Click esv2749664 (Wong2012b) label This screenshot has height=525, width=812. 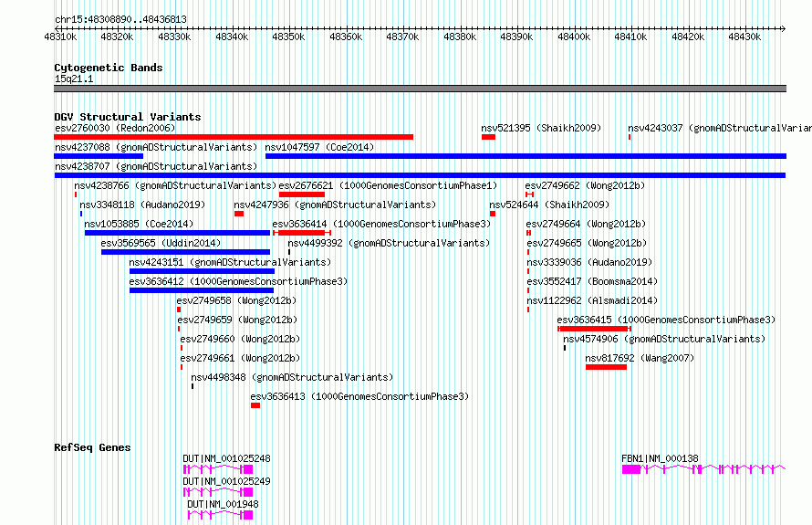click(586, 224)
